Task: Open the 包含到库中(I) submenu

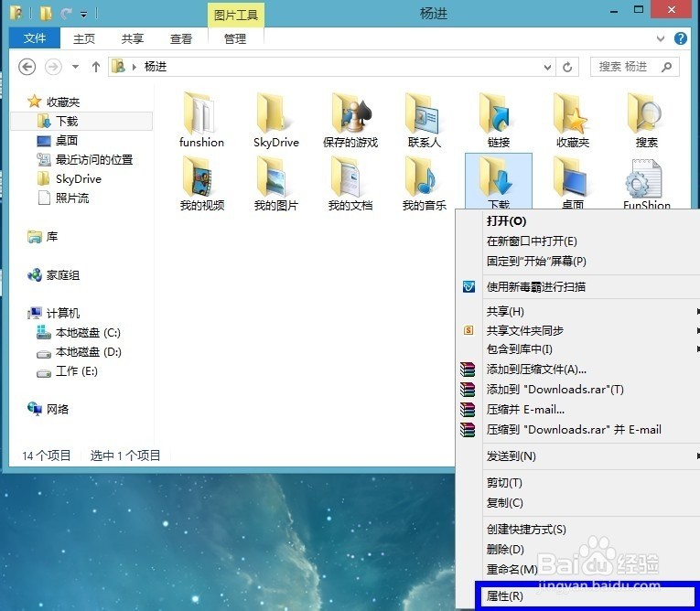Action: [519, 349]
